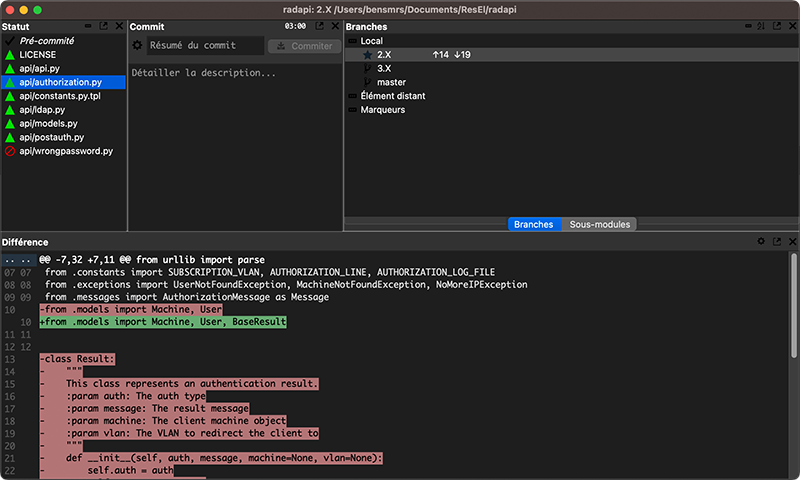Click the diff vertical scrollbar
800x480 pixels.
[794, 306]
